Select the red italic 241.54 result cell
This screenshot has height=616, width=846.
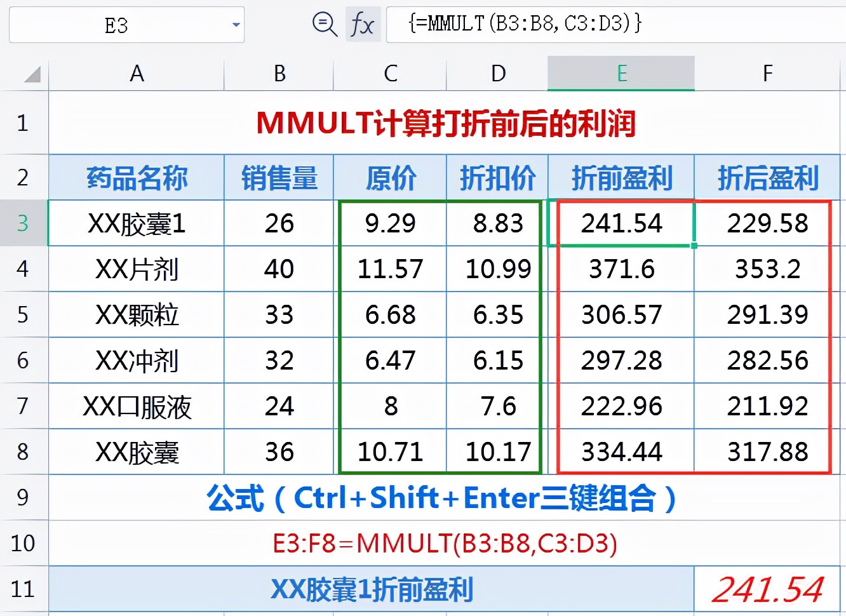coord(767,589)
